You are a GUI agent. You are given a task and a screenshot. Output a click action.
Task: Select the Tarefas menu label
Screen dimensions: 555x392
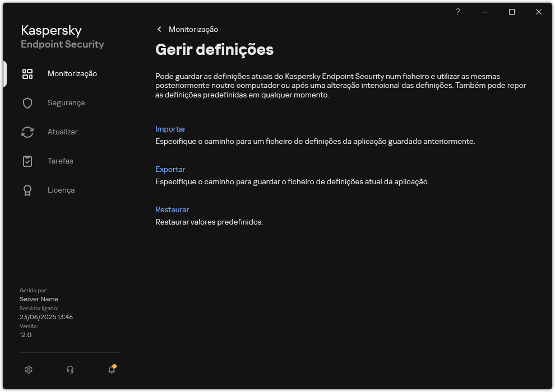point(61,161)
